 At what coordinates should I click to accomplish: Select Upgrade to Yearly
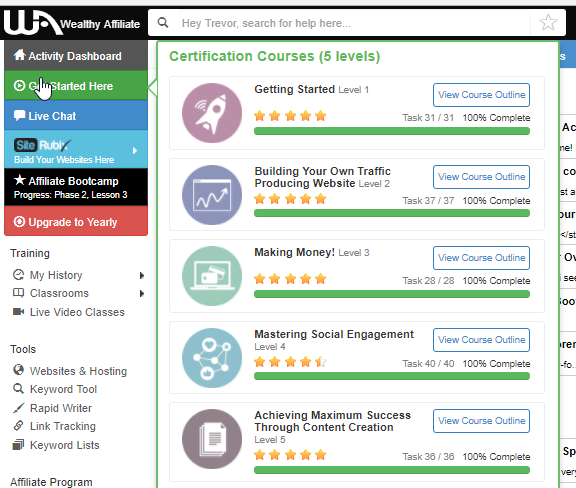point(76,221)
